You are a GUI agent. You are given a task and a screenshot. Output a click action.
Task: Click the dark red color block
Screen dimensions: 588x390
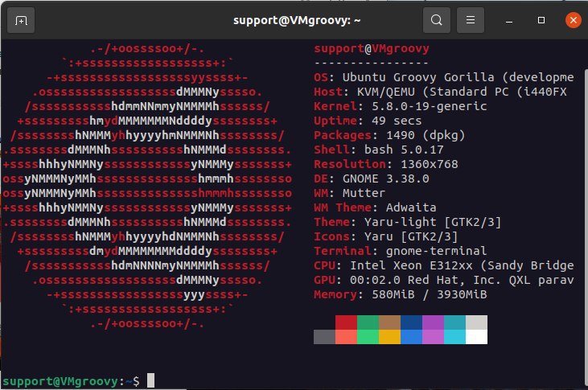(346, 322)
